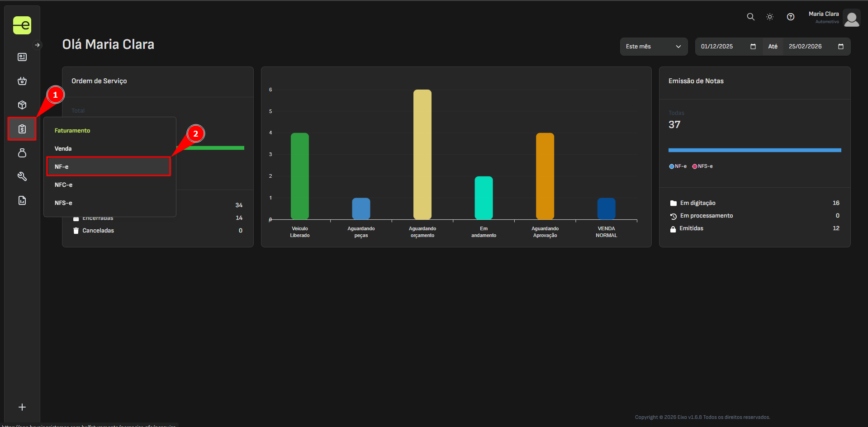The width and height of the screenshot is (868, 427).
Task: Open Maria Clara user profile
Action: point(851,19)
